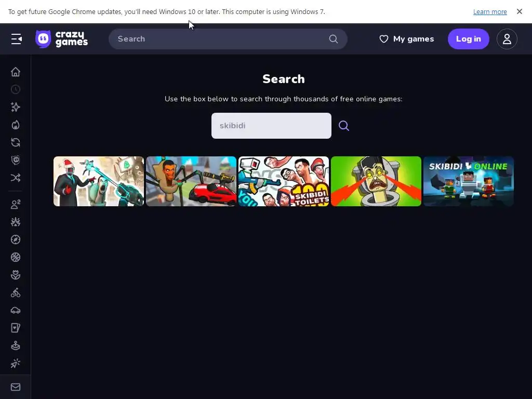532x399 pixels.
Task: Open Originals shield icon in sidebar
Action: pyautogui.click(x=16, y=160)
